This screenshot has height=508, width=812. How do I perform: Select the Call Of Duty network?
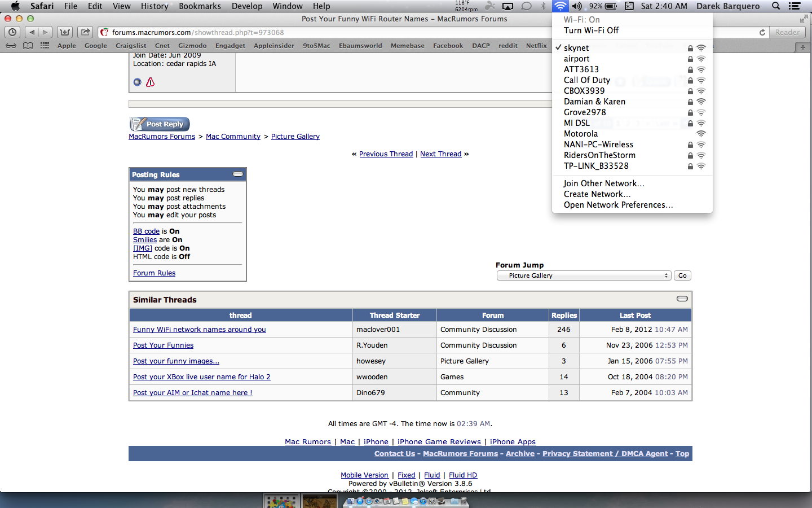632,80
